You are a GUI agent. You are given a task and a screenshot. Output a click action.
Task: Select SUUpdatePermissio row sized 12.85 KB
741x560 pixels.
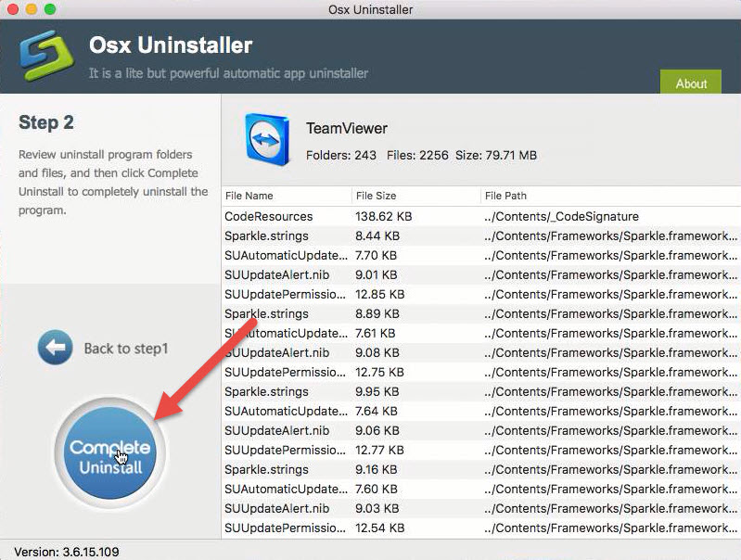[x=481, y=295]
